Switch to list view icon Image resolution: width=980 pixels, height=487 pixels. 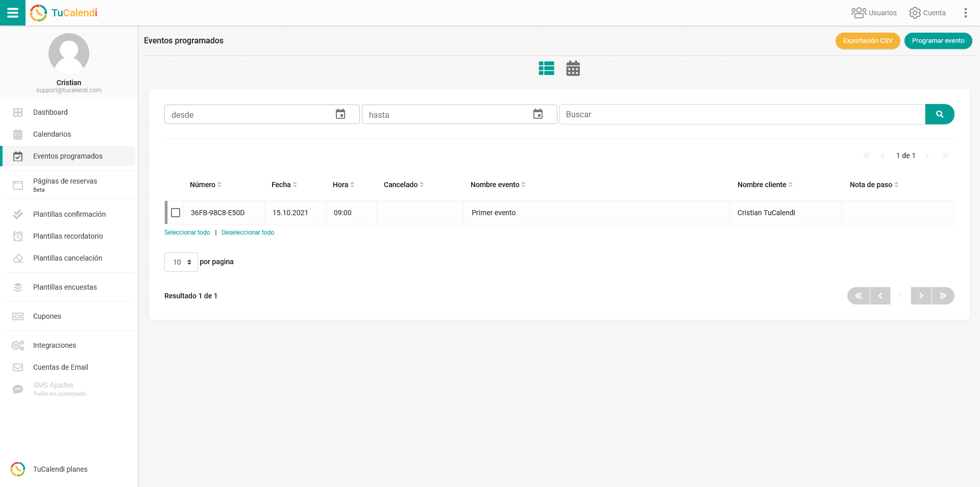[547, 68]
